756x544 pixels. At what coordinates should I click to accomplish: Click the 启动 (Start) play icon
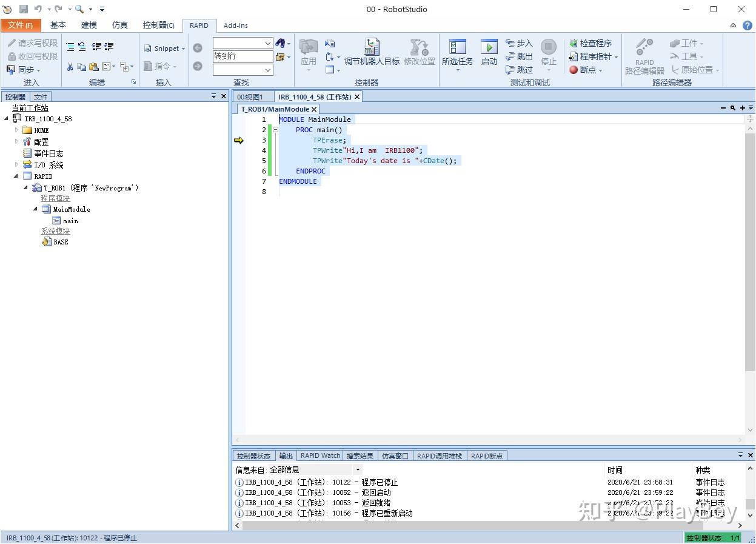tap(489, 47)
